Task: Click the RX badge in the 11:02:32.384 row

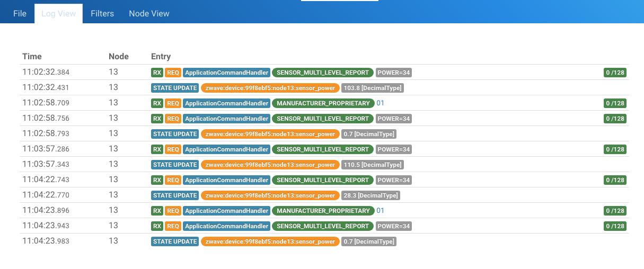Action: 157,73
